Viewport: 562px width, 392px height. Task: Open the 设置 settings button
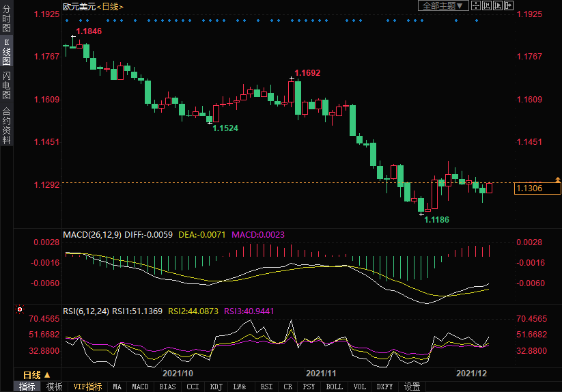pyautogui.click(x=412, y=387)
